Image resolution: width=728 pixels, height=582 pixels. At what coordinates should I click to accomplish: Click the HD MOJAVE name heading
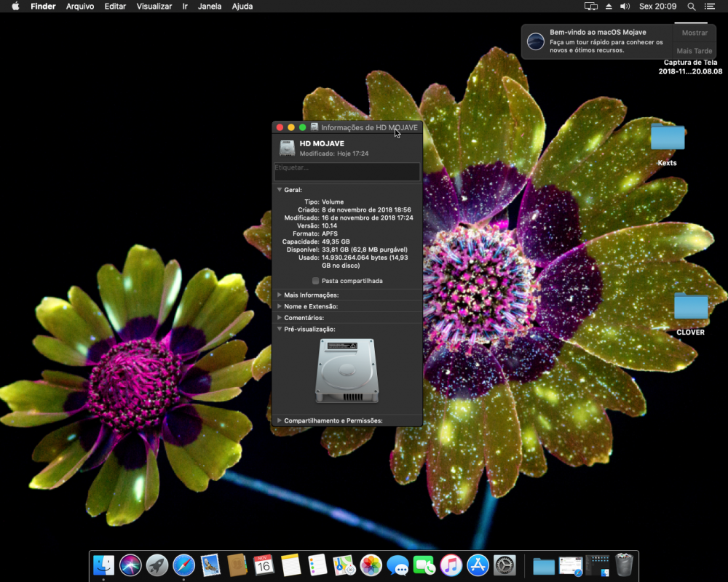[x=322, y=143]
